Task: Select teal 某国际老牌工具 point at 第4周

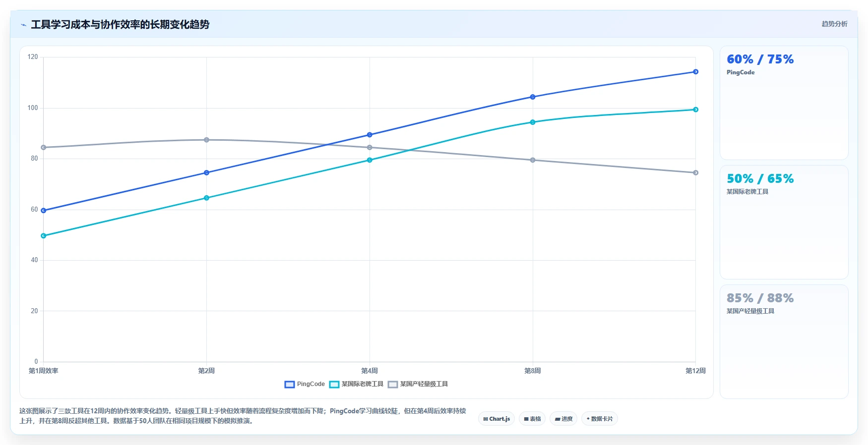Action: [x=370, y=160]
